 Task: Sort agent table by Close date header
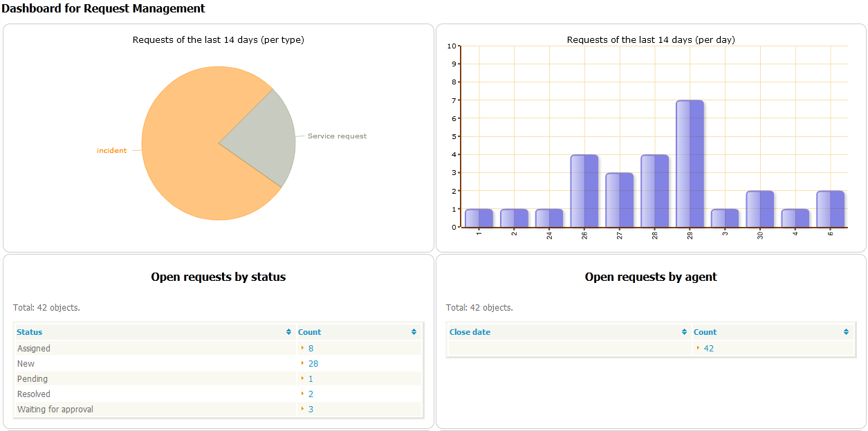pos(470,332)
